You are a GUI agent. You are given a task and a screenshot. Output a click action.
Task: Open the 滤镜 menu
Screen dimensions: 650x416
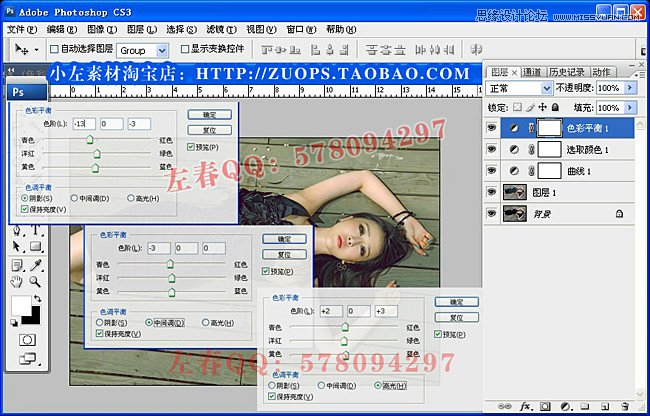(x=221, y=29)
